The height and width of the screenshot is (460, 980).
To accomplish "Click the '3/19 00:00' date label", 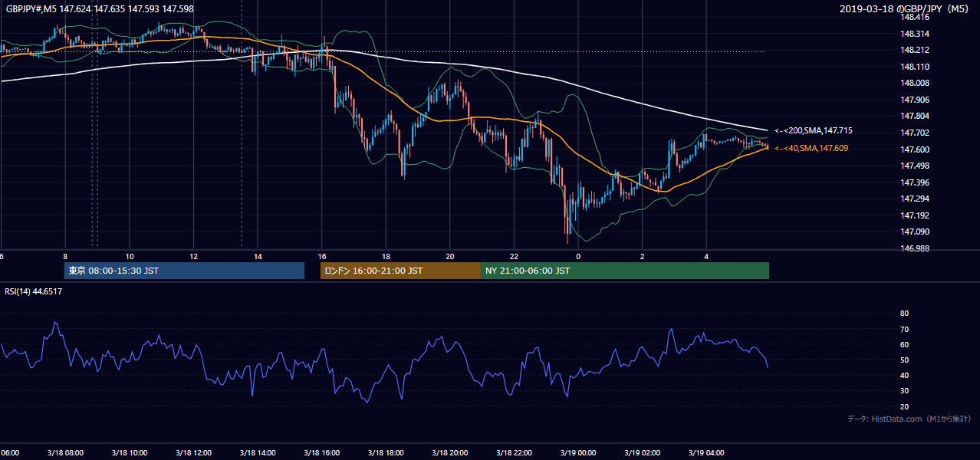I will (x=578, y=452).
